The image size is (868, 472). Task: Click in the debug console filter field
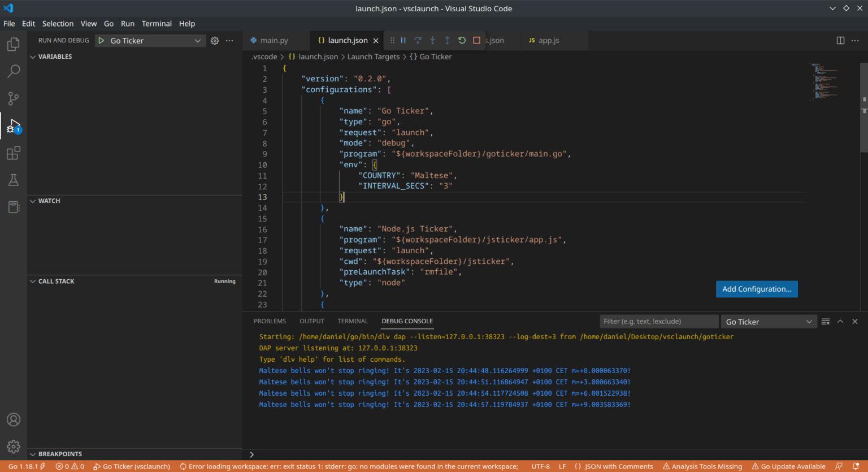pos(659,321)
